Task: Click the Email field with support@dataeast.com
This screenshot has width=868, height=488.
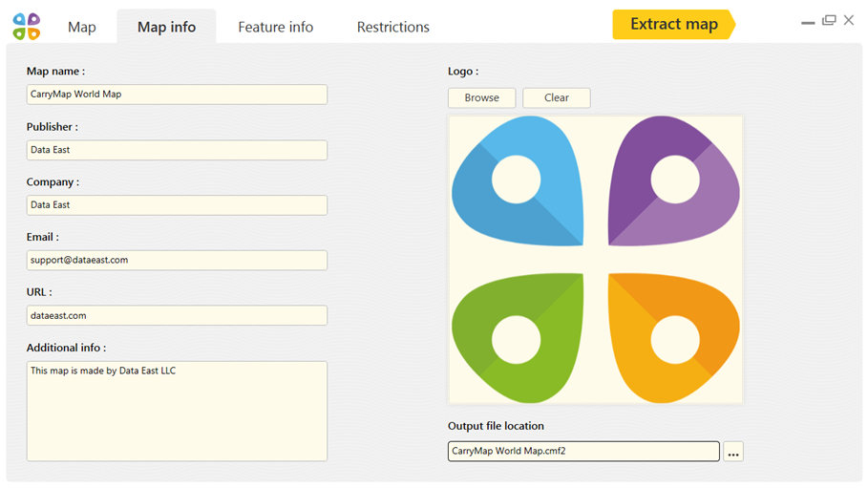Action: (177, 260)
